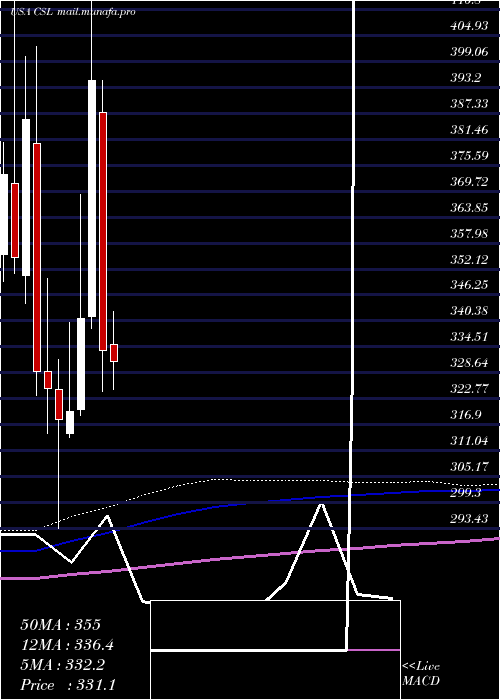Click the last small red candlestick
This screenshot has height=700, width=500.
click(x=114, y=353)
